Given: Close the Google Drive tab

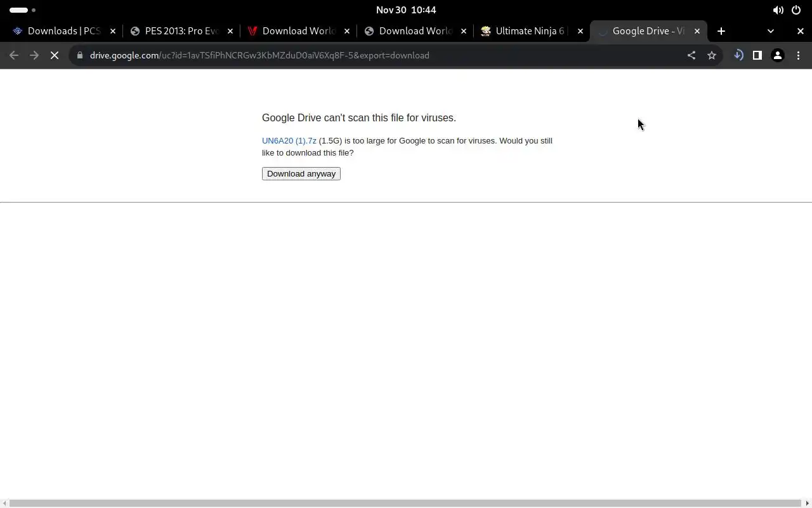Looking at the screenshot, I should click(697, 30).
